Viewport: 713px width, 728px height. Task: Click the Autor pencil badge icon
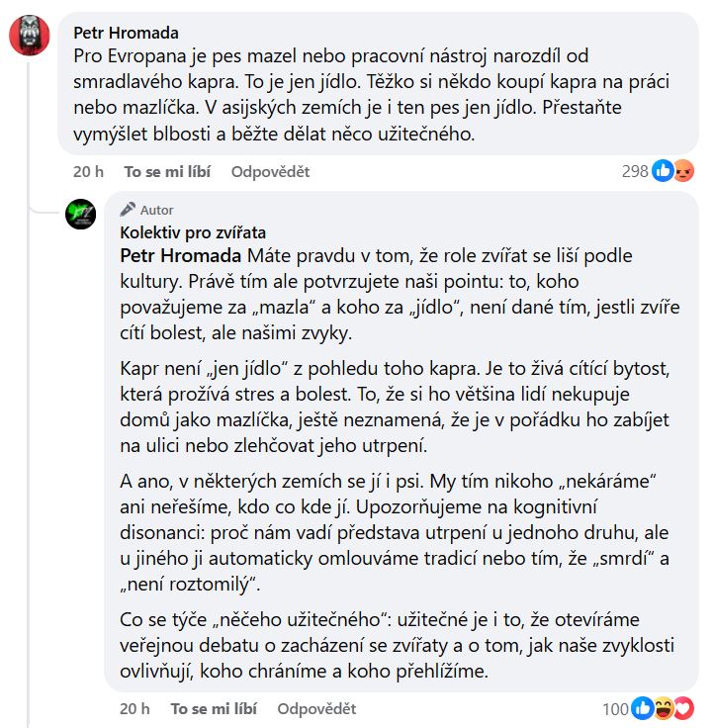tap(128, 210)
